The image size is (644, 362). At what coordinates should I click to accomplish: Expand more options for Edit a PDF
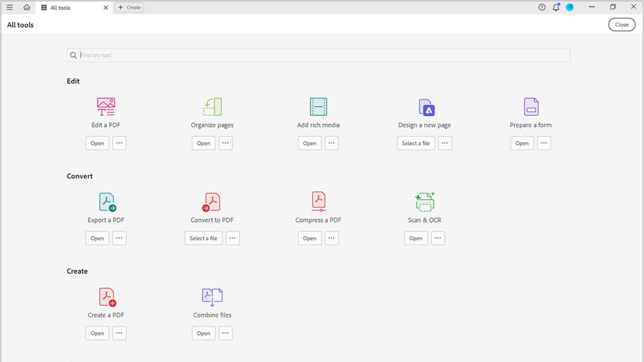coord(119,143)
